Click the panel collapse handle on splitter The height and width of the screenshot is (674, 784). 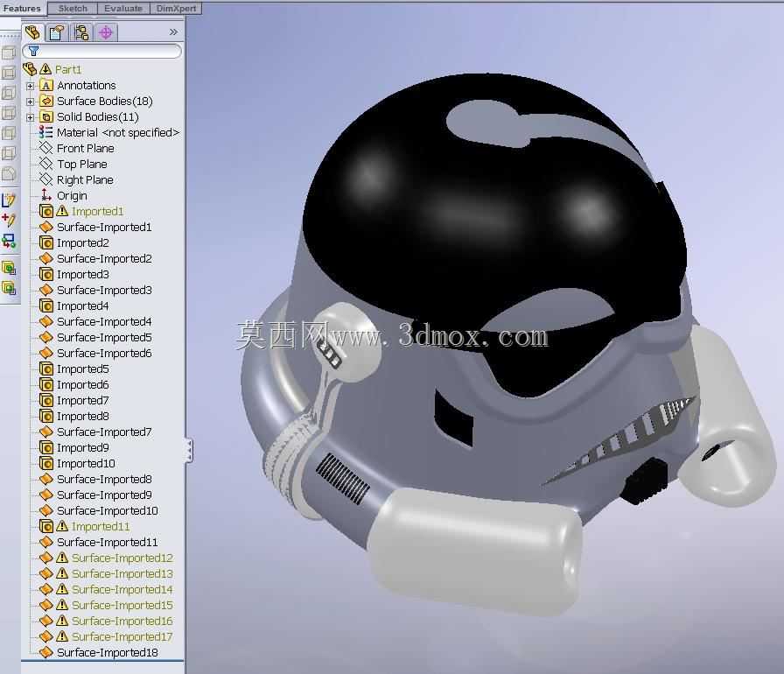(189, 450)
